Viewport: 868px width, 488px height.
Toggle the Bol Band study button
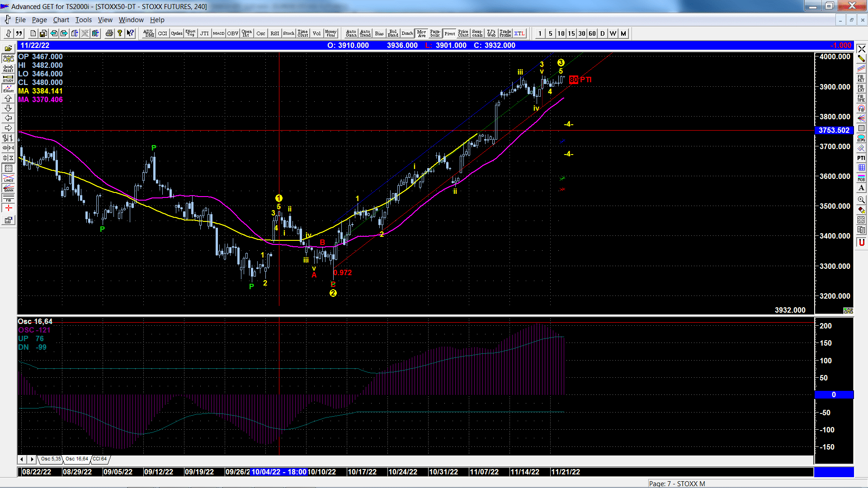point(393,33)
